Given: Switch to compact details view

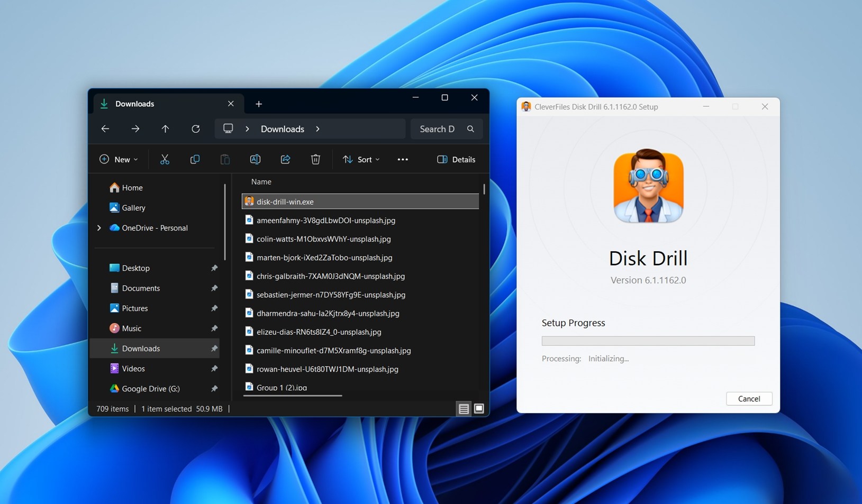Looking at the screenshot, I should [x=464, y=408].
